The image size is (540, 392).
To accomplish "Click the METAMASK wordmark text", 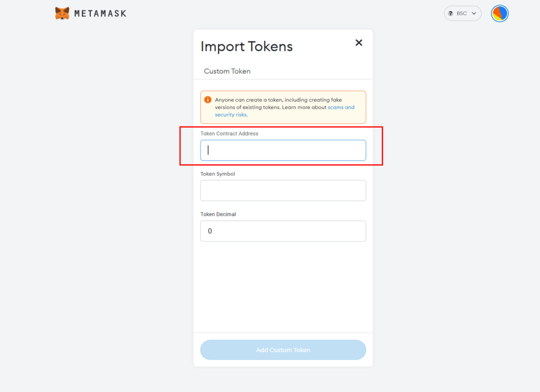I will coord(101,13).
